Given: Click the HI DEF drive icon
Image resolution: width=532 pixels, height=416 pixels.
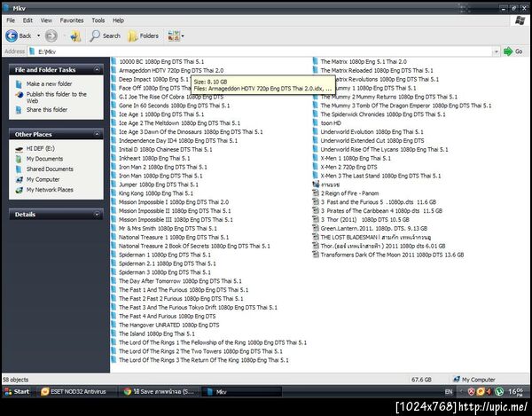Looking at the screenshot, I should click(x=19, y=149).
